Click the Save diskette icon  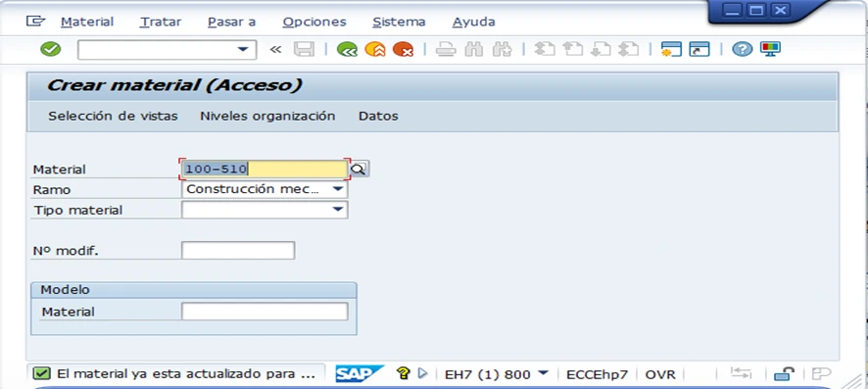tap(304, 49)
